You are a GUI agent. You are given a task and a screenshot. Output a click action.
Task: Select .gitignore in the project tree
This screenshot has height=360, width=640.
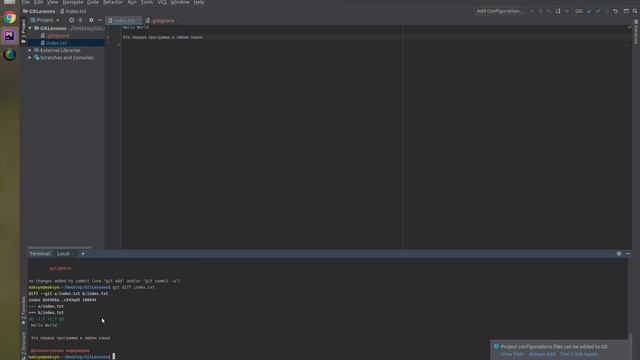point(58,36)
